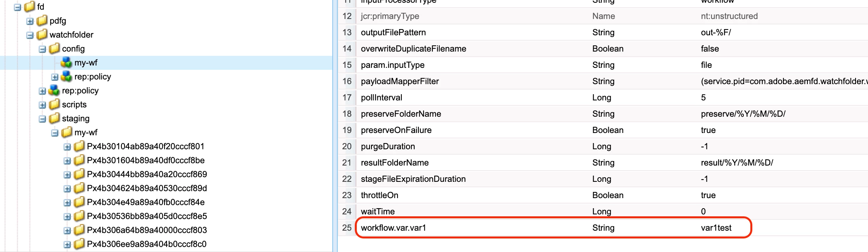This screenshot has width=868, height=252.
Task: Select the my-wf label under config
Action: point(86,63)
